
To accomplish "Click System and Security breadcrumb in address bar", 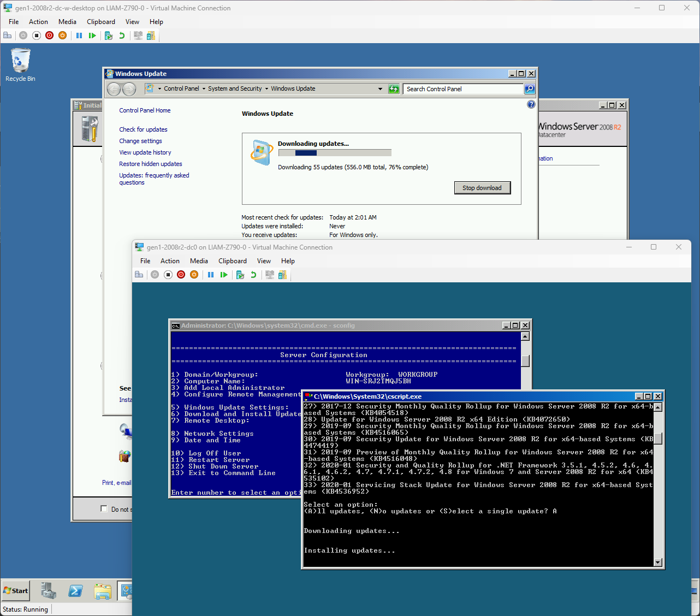I will [x=235, y=89].
